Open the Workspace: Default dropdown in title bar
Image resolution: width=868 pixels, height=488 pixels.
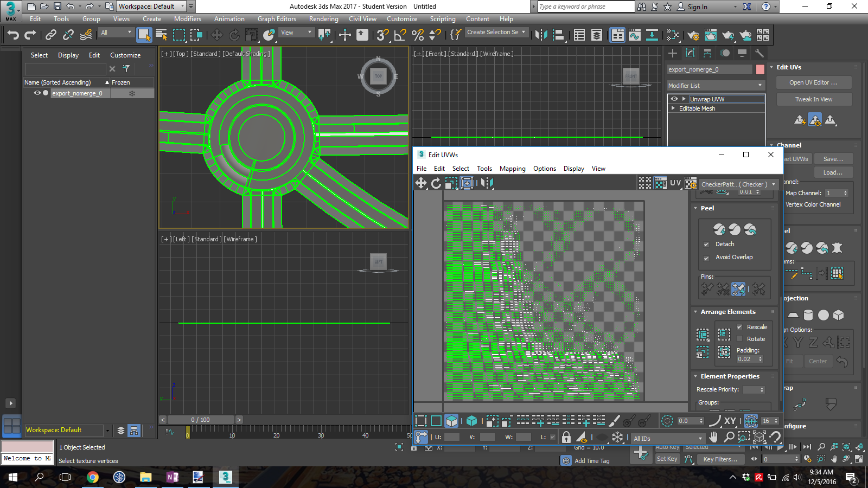pyautogui.click(x=152, y=7)
